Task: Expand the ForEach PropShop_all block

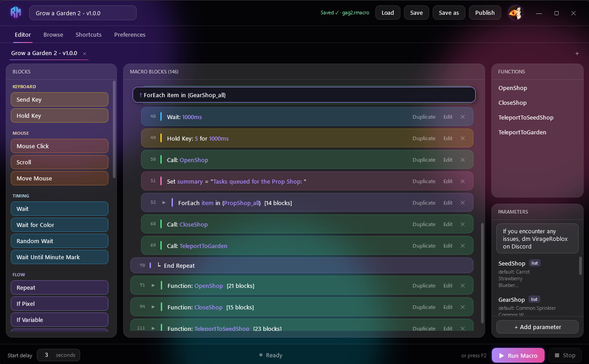Action: (164, 203)
